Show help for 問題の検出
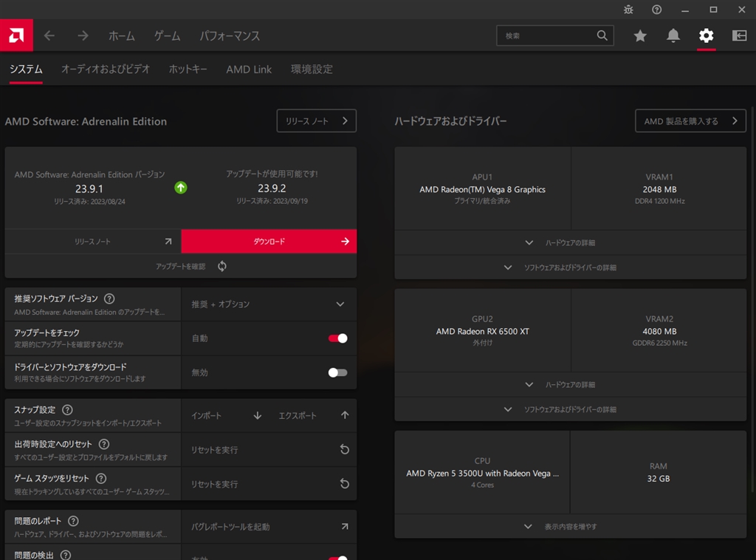756x560 pixels. [x=66, y=555]
